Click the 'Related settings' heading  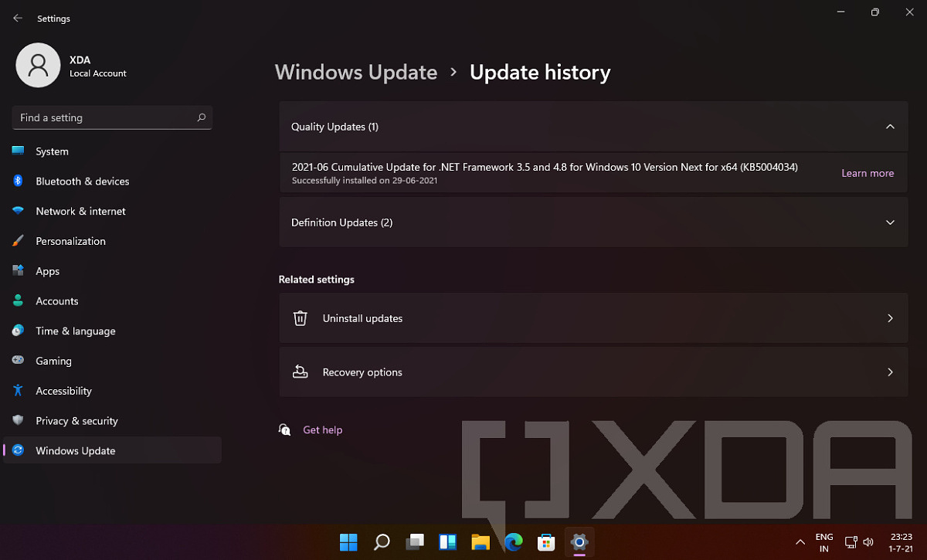click(317, 280)
